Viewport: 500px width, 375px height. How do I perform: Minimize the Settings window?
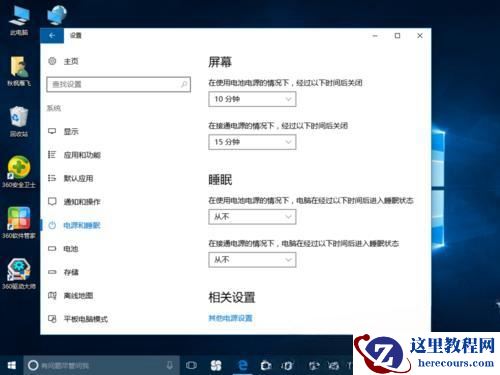pos(375,36)
